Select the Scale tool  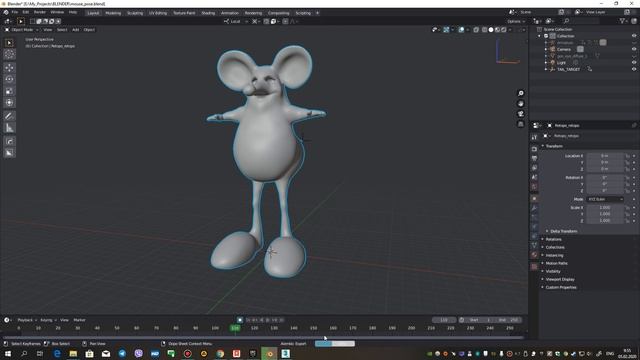pyautogui.click(x=9, y=91)
